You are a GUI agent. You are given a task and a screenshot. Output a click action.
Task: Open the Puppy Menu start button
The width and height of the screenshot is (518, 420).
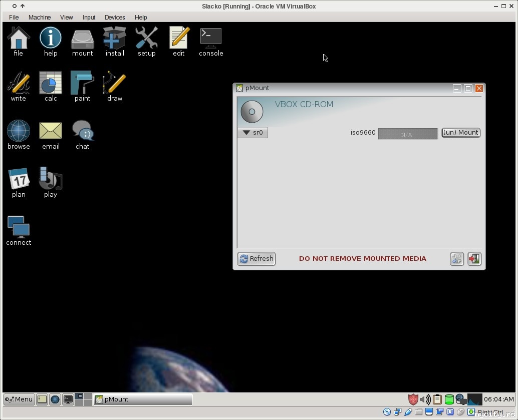coord(19,399)
